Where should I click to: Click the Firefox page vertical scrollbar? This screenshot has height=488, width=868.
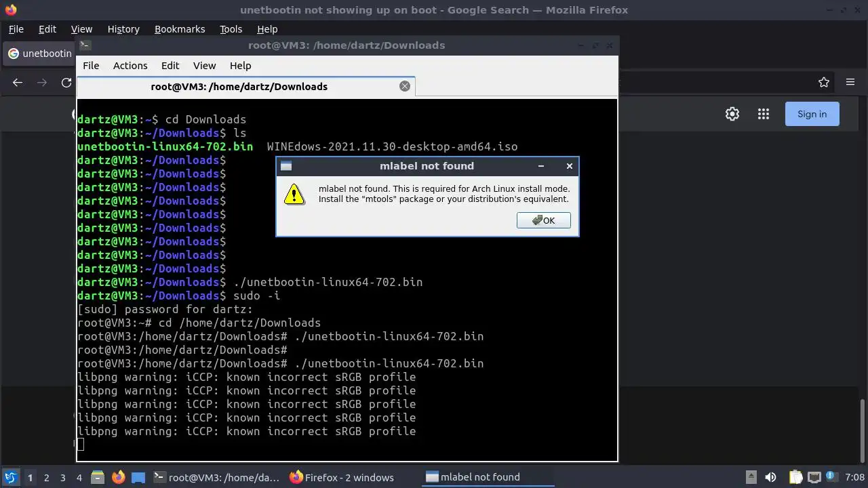(863, 430)
